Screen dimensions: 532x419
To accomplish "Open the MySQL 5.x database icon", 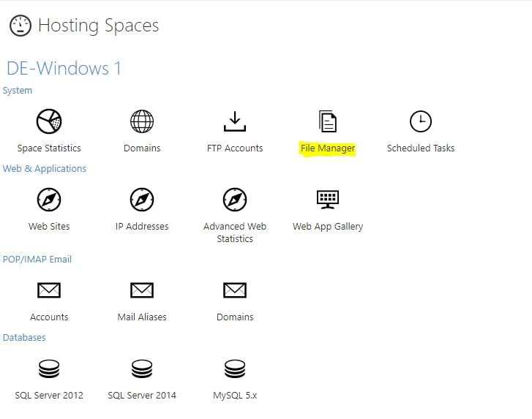I will tap(235, 369).
